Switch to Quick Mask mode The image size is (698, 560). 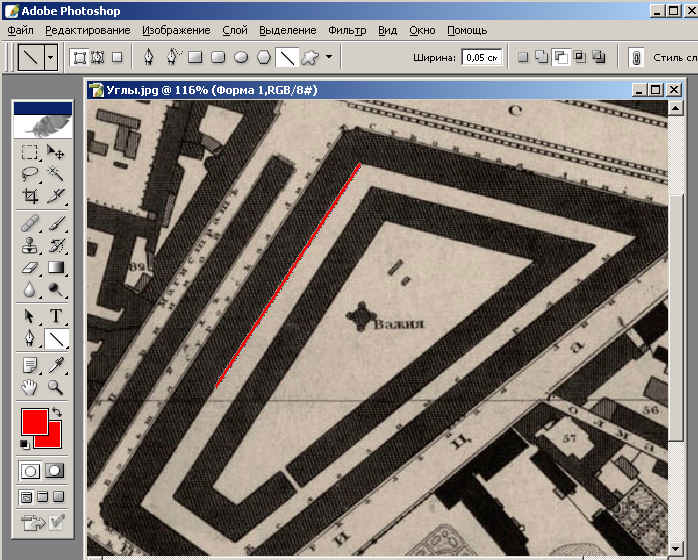55,470
